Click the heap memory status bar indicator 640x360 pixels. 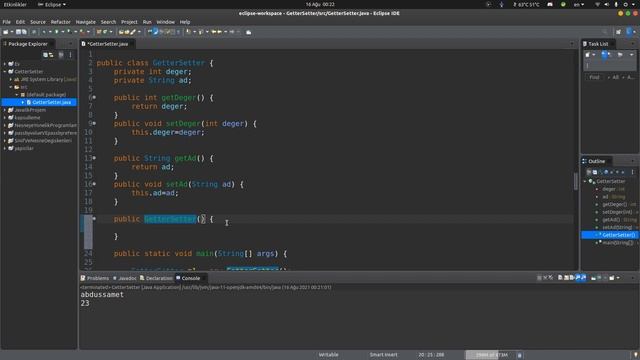tap(490, 355)
